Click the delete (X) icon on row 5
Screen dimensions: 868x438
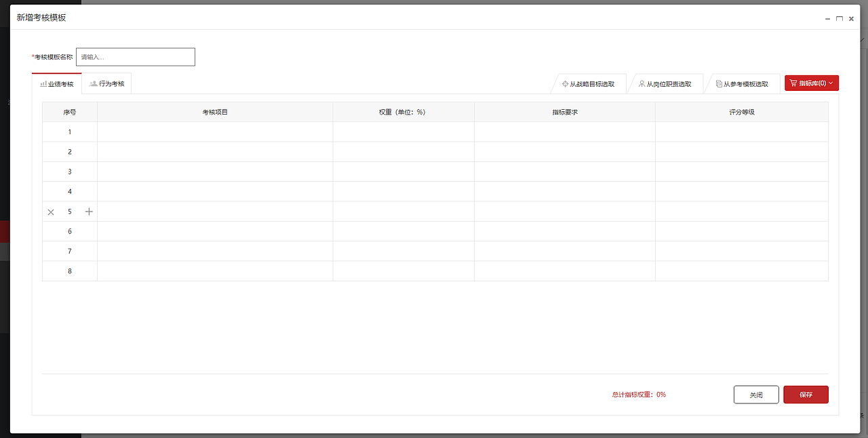click(x=51, y=212)
